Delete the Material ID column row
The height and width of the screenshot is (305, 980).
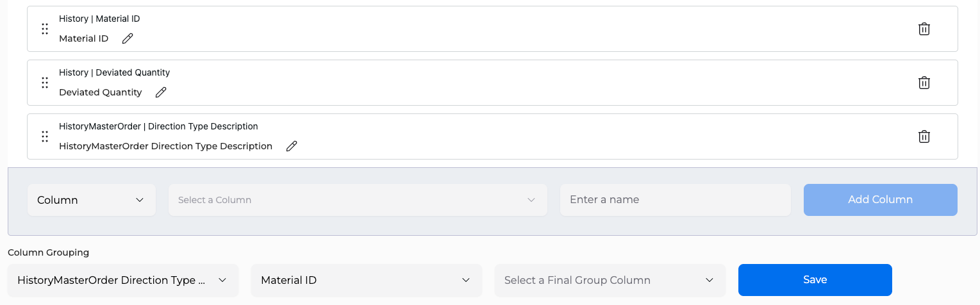(924, 29)
